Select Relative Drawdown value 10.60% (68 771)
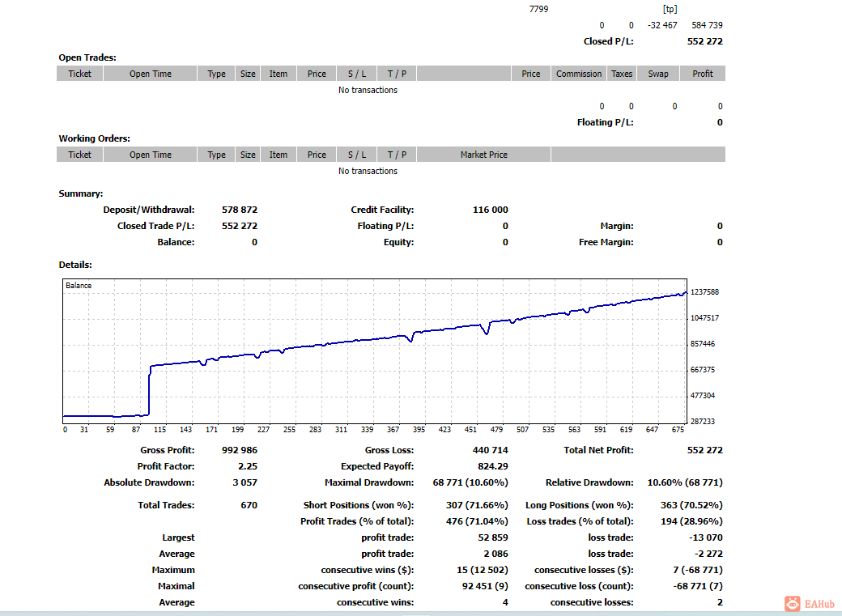The height and width of the screenshot is (616, 842). tap(685, 482)
